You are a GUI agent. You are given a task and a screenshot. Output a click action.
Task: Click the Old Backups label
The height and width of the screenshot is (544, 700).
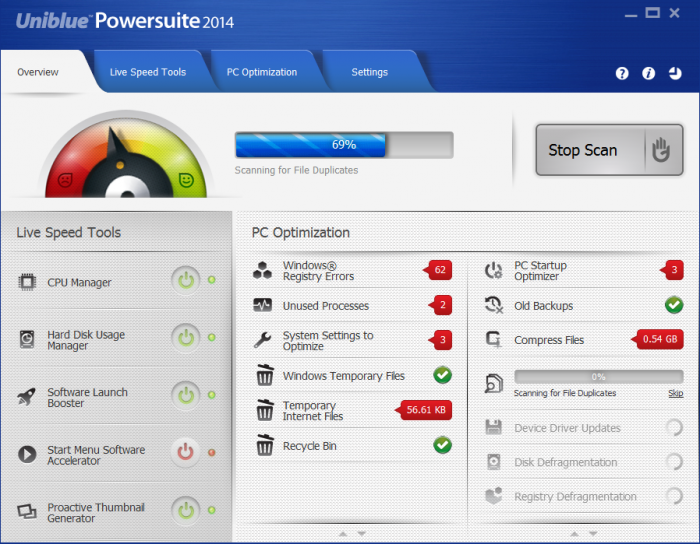tap(543, 306)
